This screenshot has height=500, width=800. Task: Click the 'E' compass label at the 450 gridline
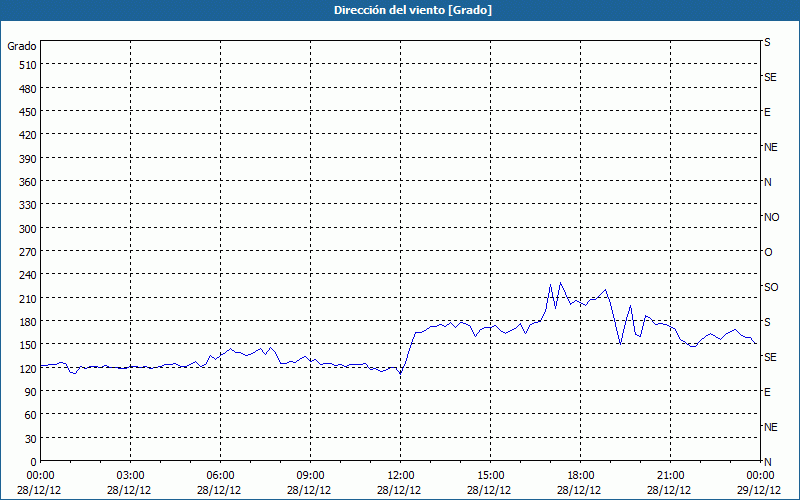coord(767,112)
